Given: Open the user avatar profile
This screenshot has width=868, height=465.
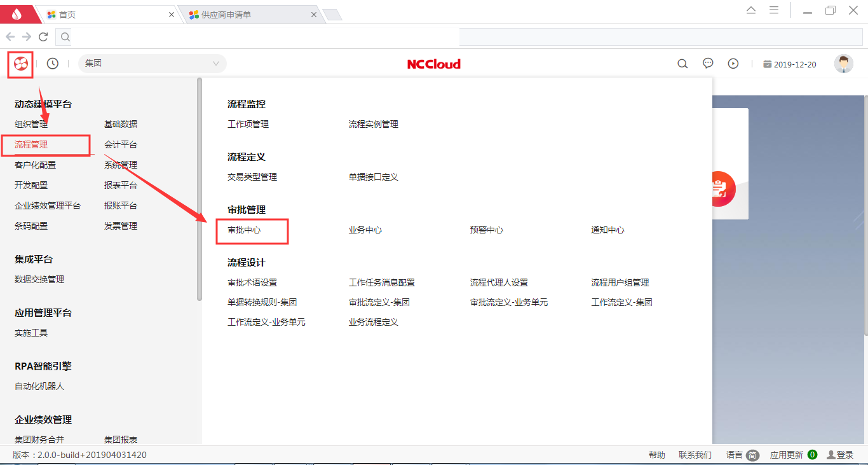Looking at the screenshot, I should pos(843,64).
